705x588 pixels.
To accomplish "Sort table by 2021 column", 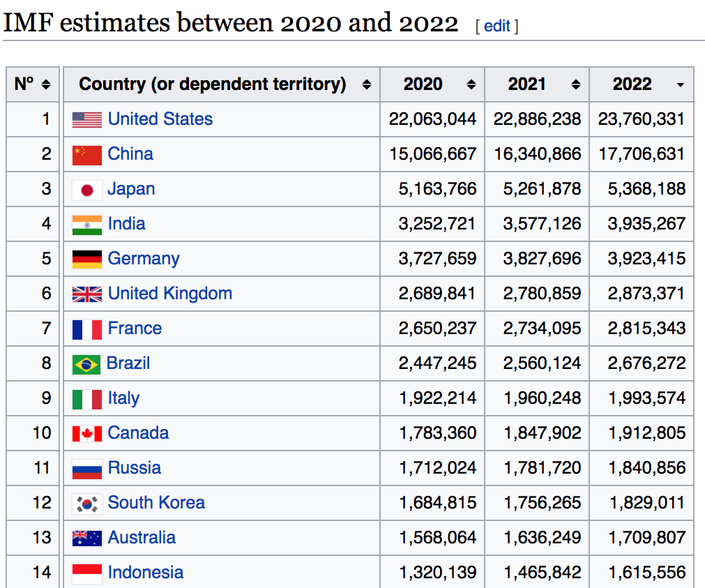I will (575, 85).
